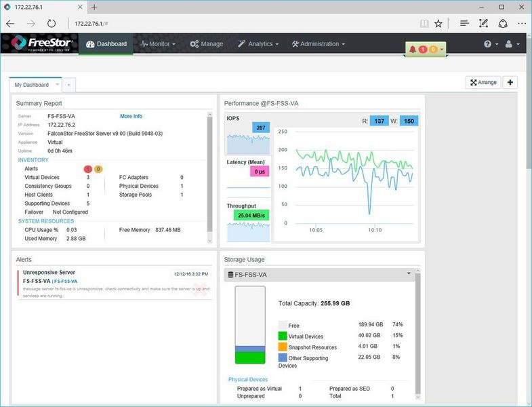Click the server icon beside FS-FSS-VA
The width and height of the screenshot is (532, 407).
[230, 275]
